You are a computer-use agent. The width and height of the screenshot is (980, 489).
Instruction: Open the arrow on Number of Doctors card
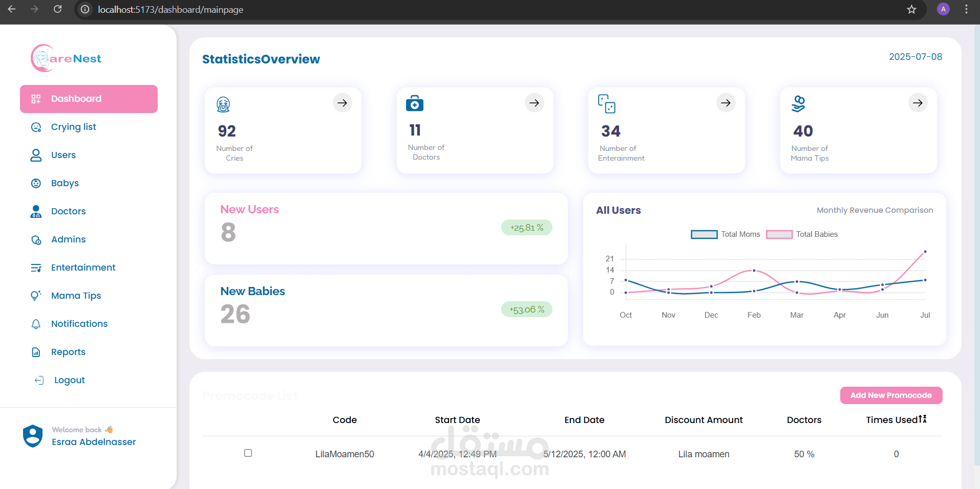pos(535,103)
